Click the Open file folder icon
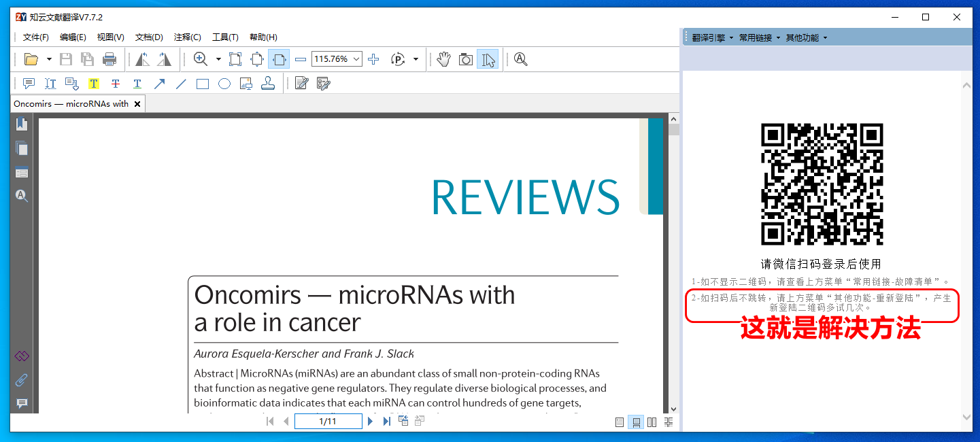980x442 pixels. pyautogui.click(x=31, y=60)
